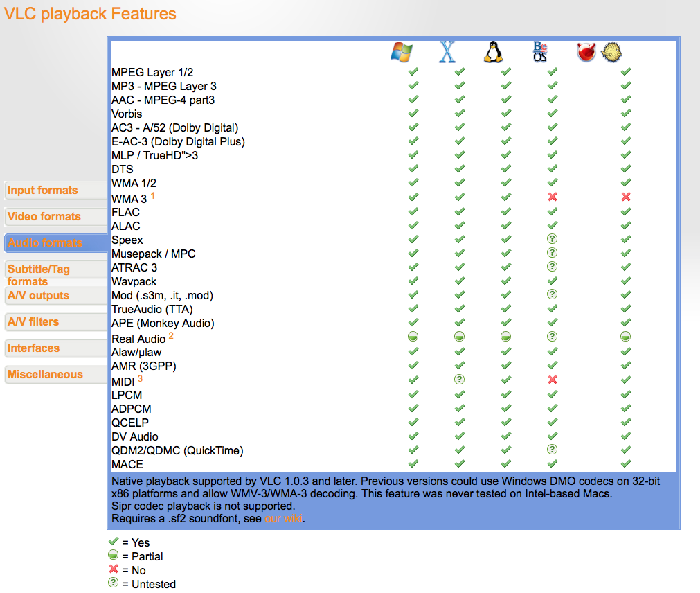
Task: Click footnote 3 next to MIDI
Action: pos(140,379)
